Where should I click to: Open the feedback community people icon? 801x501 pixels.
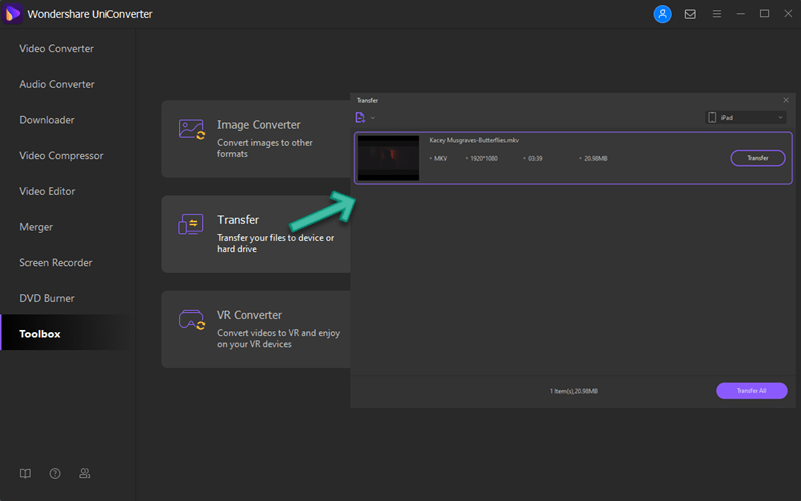pos(85,473)
